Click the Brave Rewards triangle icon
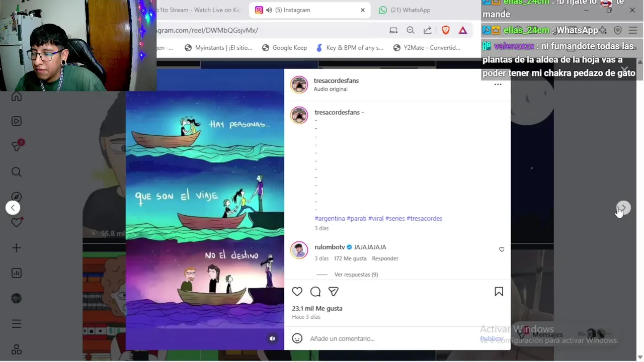This screenshot has height=362, width=644. tap(463, 30)
